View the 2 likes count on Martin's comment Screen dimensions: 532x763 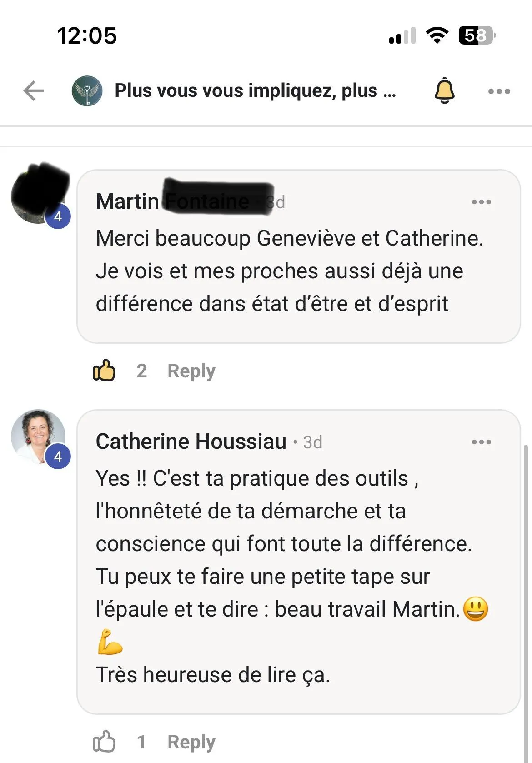coord(141,371)
